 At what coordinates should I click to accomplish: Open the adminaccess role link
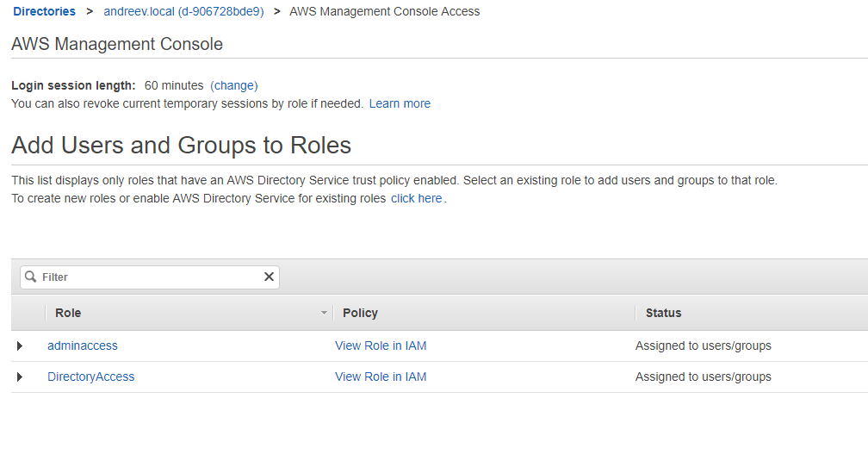pyautogui.click(x=83, y=345)
